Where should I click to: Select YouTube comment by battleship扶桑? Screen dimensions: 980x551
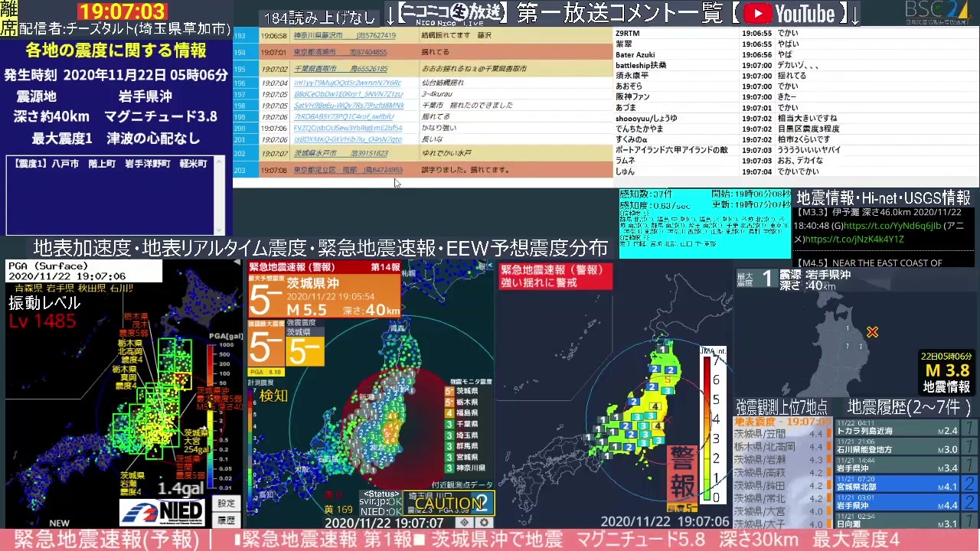coord(795,66)
